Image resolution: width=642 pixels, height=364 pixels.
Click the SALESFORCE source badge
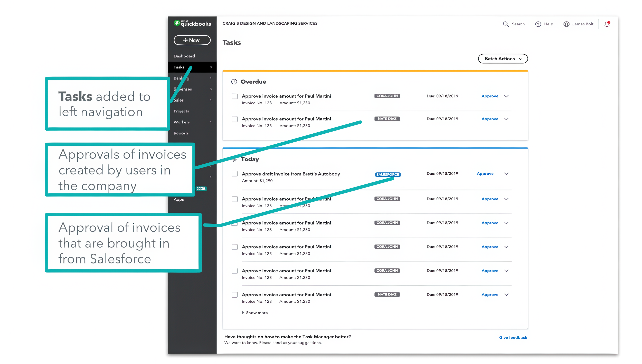pyautogui.click(x=388, y=174)
